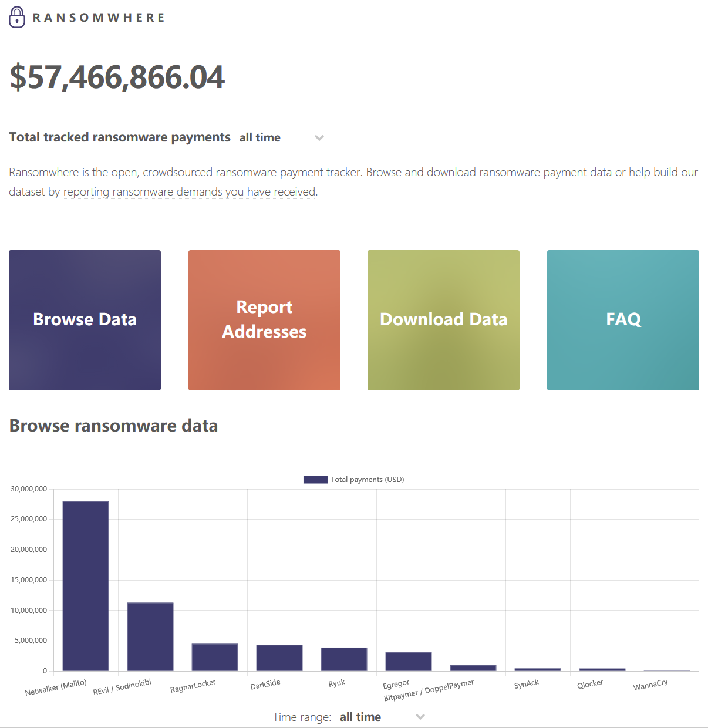Screen dimensions: 708x728
Task: Click the Download Data tile
Action: [x=443, y=320]
